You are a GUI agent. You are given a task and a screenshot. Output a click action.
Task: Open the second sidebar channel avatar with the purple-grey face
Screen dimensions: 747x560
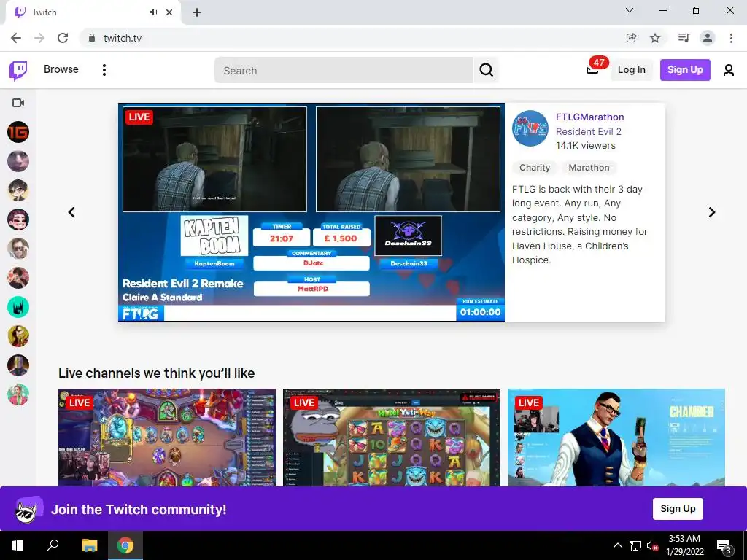tap(18, 161)
